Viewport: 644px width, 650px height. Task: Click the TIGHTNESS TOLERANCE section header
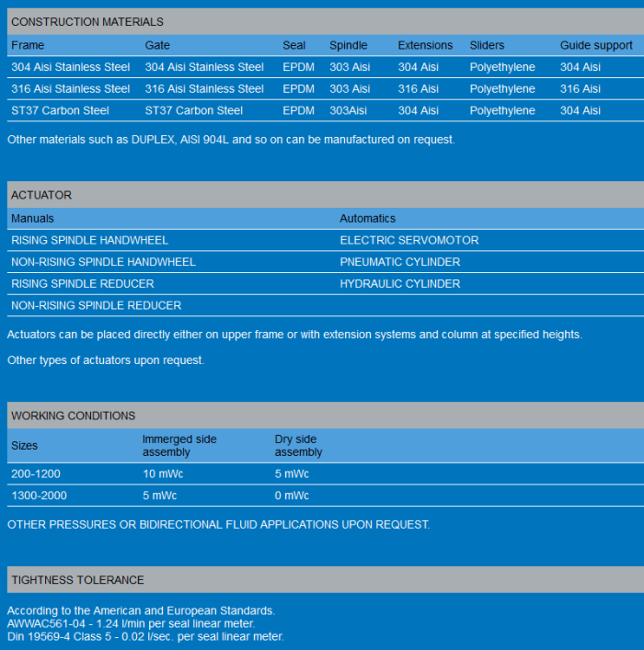[x=77, y=580]
